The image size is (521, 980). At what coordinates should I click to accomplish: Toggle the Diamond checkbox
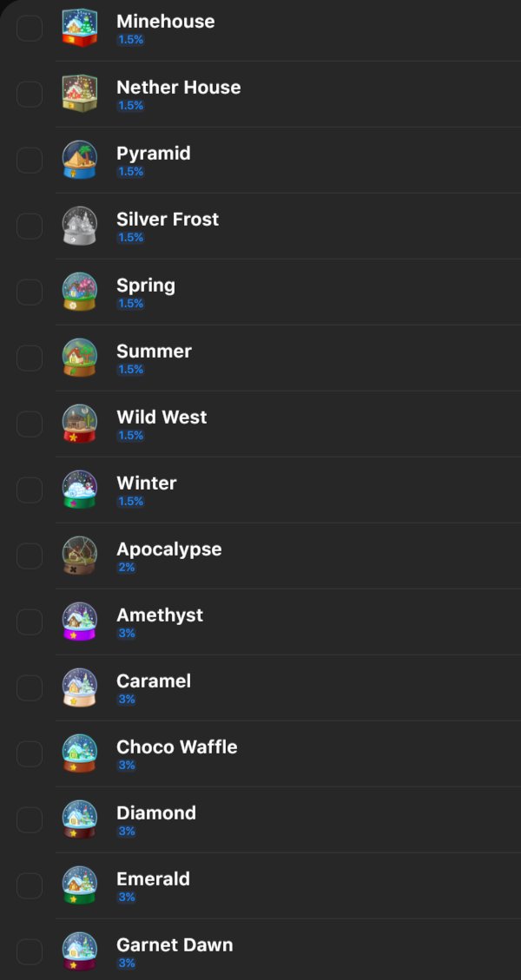click(30, 819)
